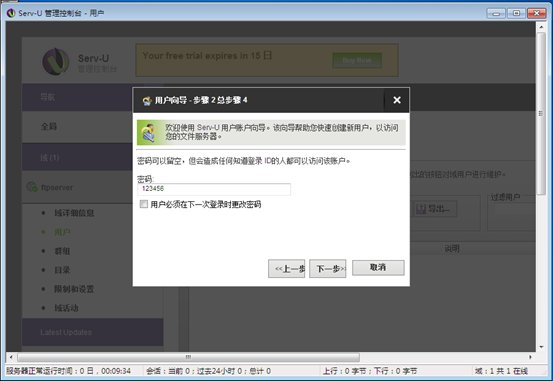The width and height of the screenshot is (553, 381).
Task: Open 群组 in the sidebar list
Action: pyautogui.click(x=62, y=251)
